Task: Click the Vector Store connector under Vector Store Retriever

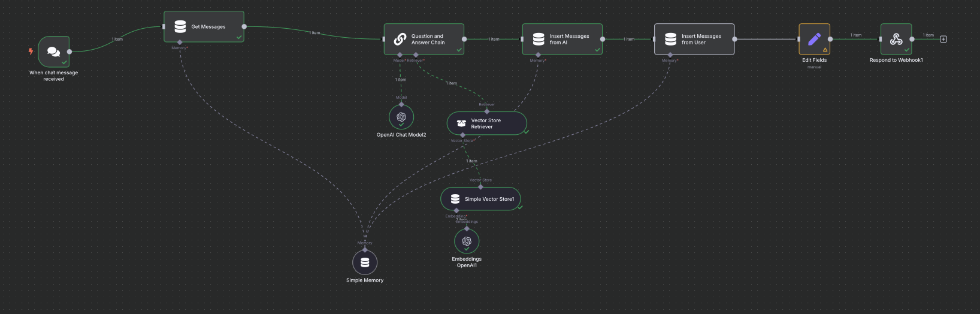Action: coord(462,135)
